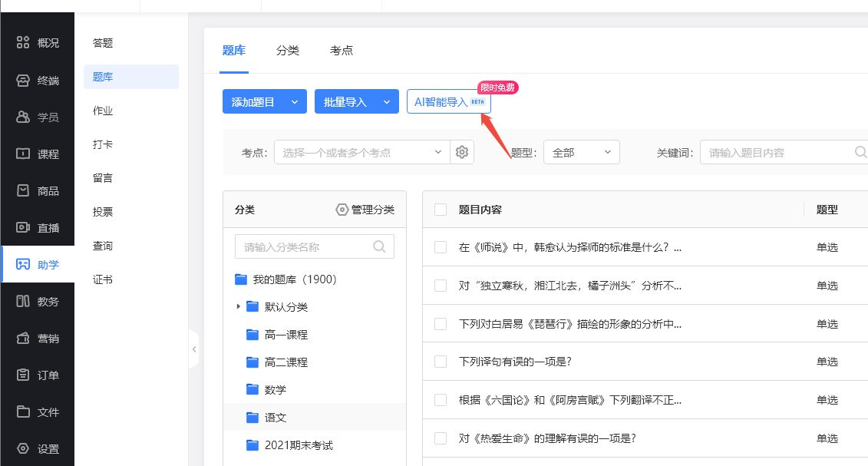The image size is (868, 466).
Task: Focus the 请输入分类名称 search field
Action: coord(315,247)
